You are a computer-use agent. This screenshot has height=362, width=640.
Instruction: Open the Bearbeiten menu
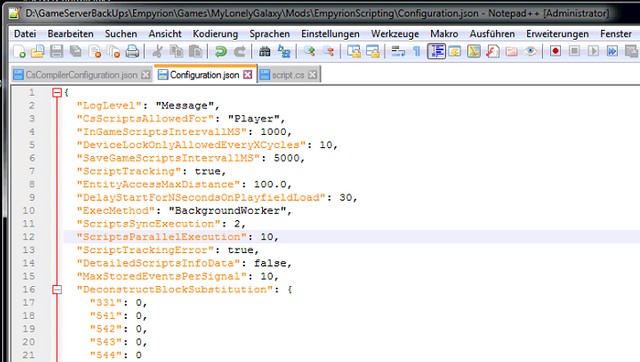click(70, 34)
